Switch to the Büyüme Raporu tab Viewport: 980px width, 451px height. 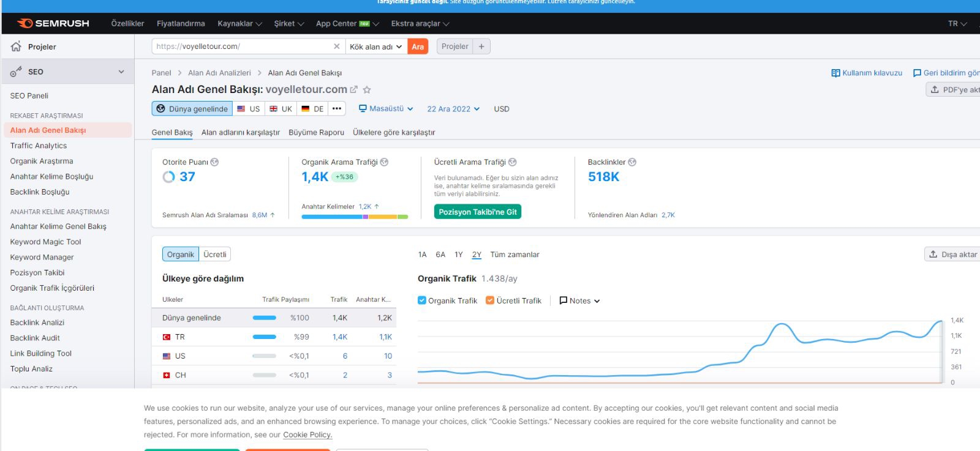click(316, 132)
